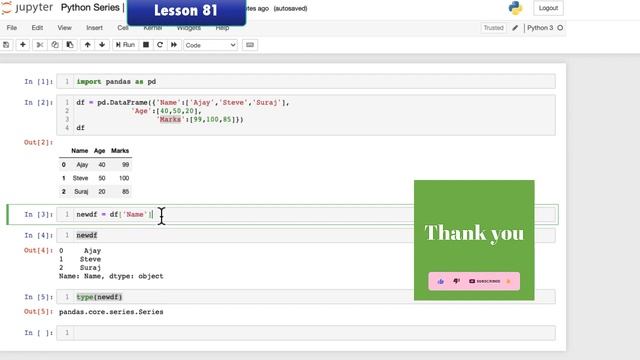Viewport: 640px width, 360px height.
Task: Open the Help menu
Action: coord(222,28)
